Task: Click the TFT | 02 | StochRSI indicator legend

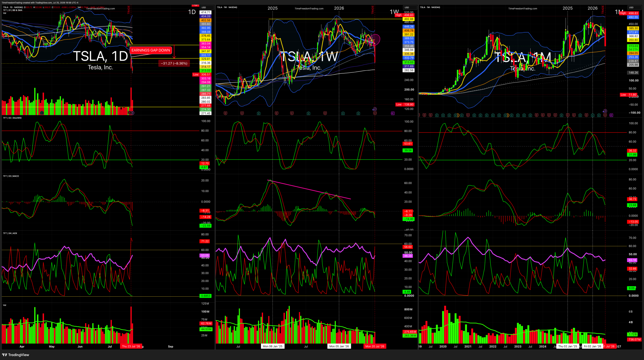Action: 12,118
